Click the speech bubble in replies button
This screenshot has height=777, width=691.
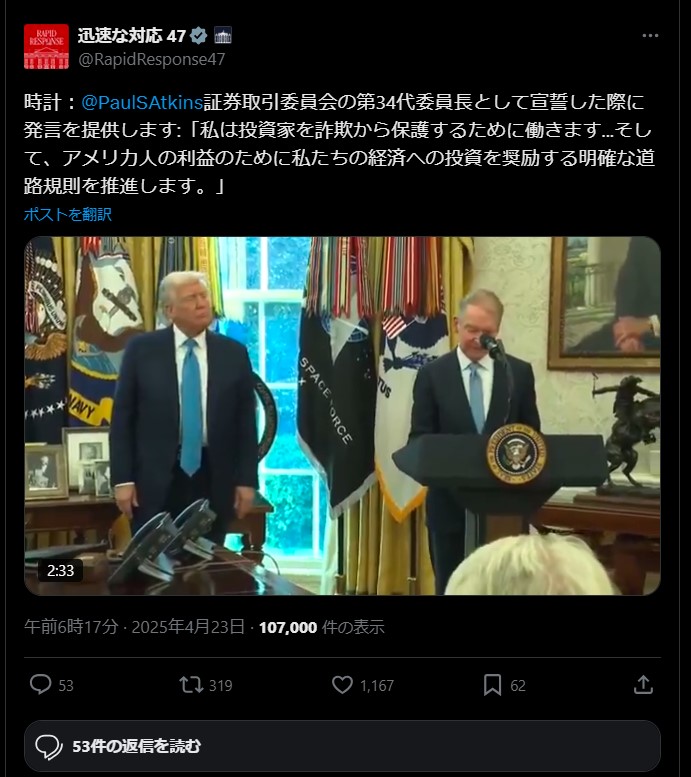coord(49,747)
